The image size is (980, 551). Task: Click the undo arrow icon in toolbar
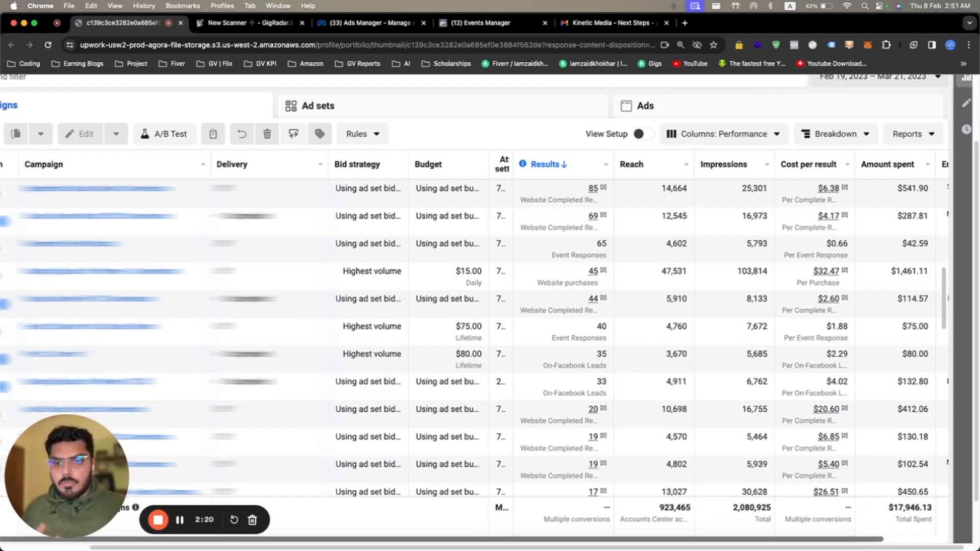(x=241, y=134)
